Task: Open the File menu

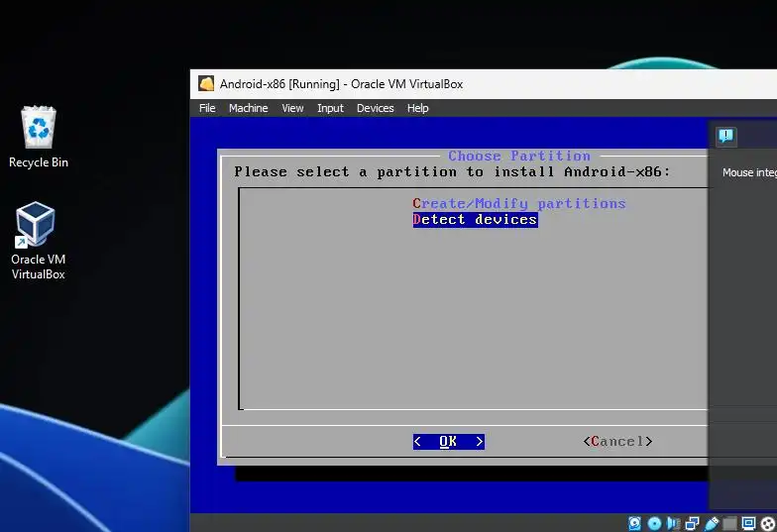Action: pos(207,108)
